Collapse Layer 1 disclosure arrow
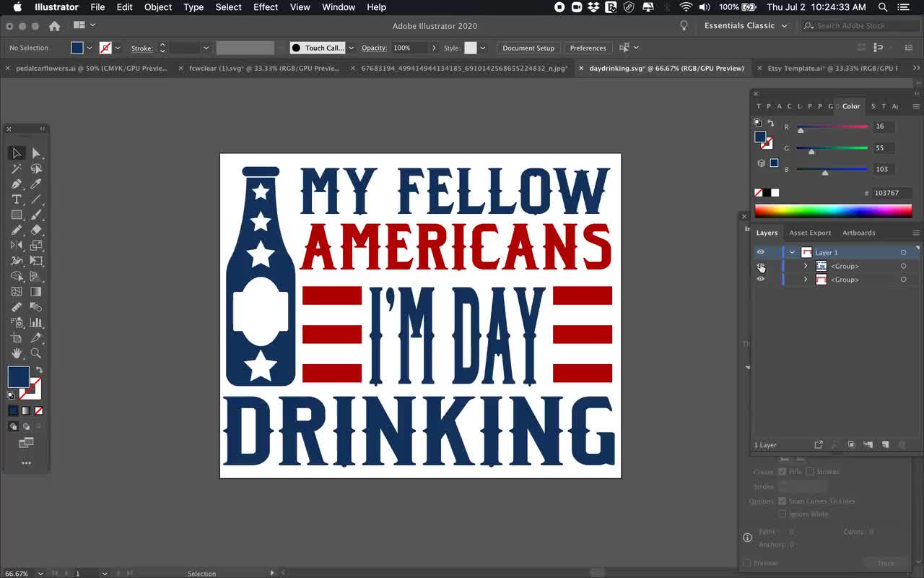The height and width of the screenshot is (578, 924). click(792, 252)
